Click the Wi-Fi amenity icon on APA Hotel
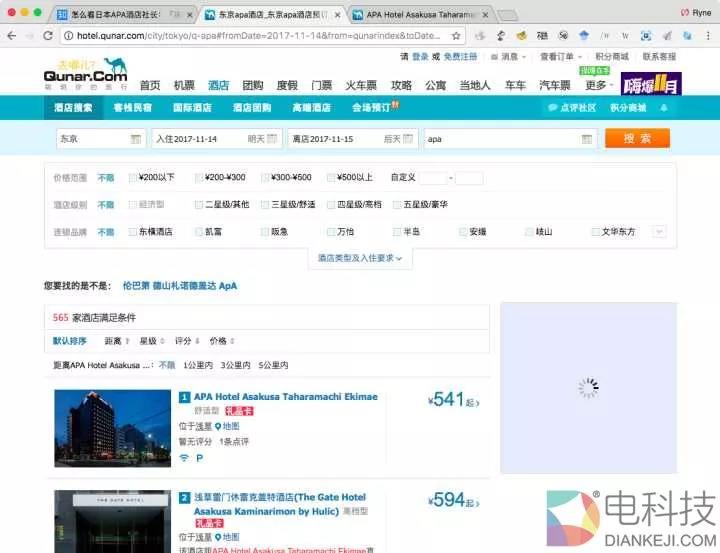Image resolution: width=720 pixels, height=553 pixels. 184,457
